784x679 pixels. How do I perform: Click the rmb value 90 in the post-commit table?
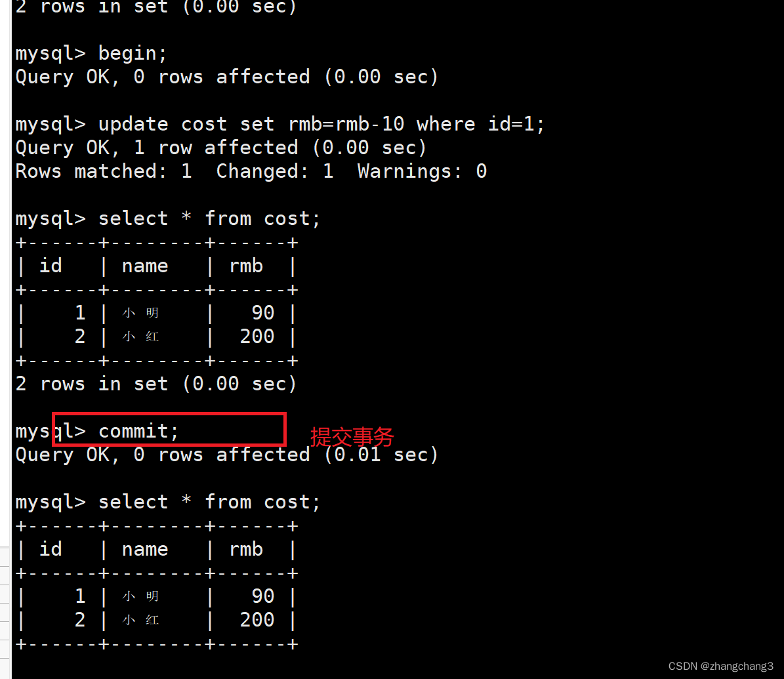point(263,596)
